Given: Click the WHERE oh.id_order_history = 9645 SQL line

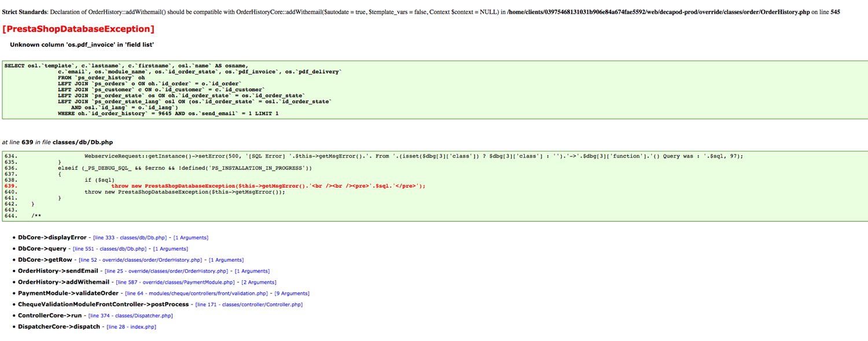Looking at the screenshot, I should click(x=168, y=114).
